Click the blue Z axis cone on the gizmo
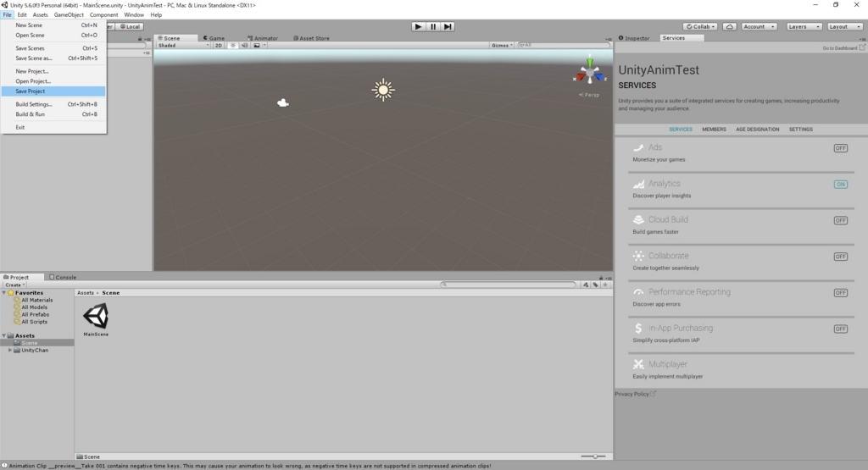Viewport: 868px width, 470px height. (x=599, y=77)
